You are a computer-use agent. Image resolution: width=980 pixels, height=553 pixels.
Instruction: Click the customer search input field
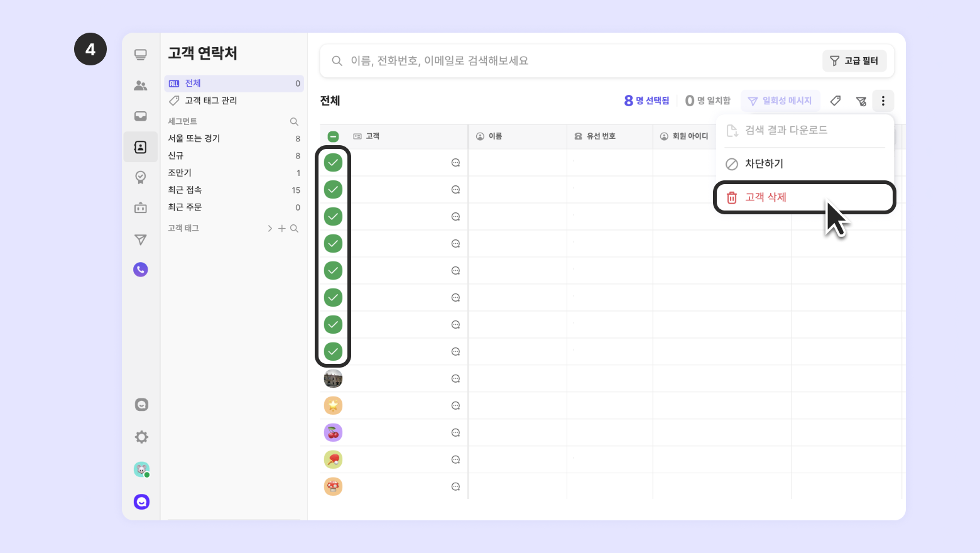565,61
